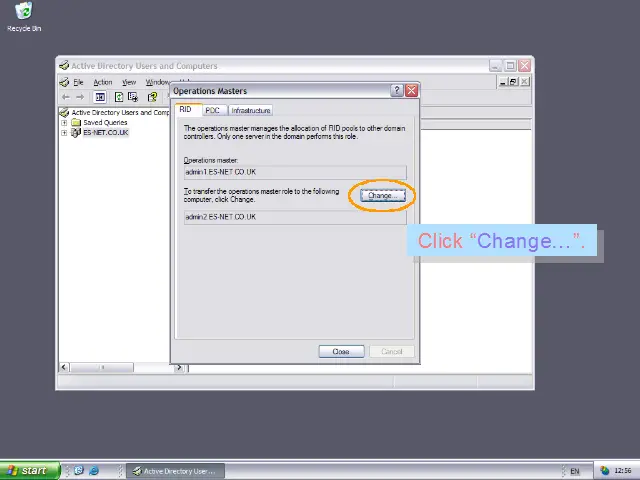The height and width of the screenshot is (480, 640).
Task: Open the View menu
Action: click(x=129, y=82)
